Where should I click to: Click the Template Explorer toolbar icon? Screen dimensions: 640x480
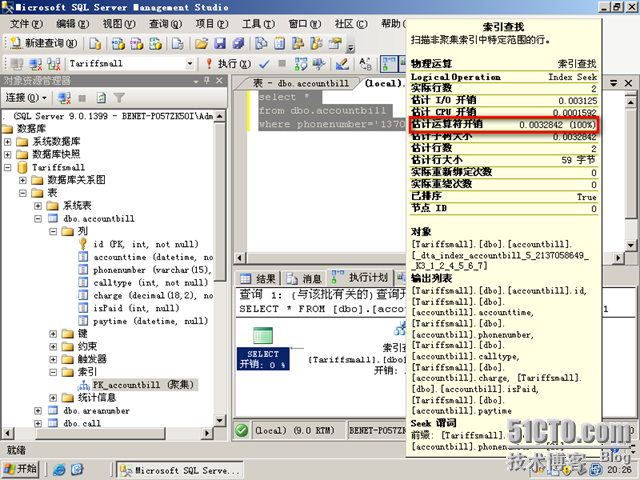(317, 43)
